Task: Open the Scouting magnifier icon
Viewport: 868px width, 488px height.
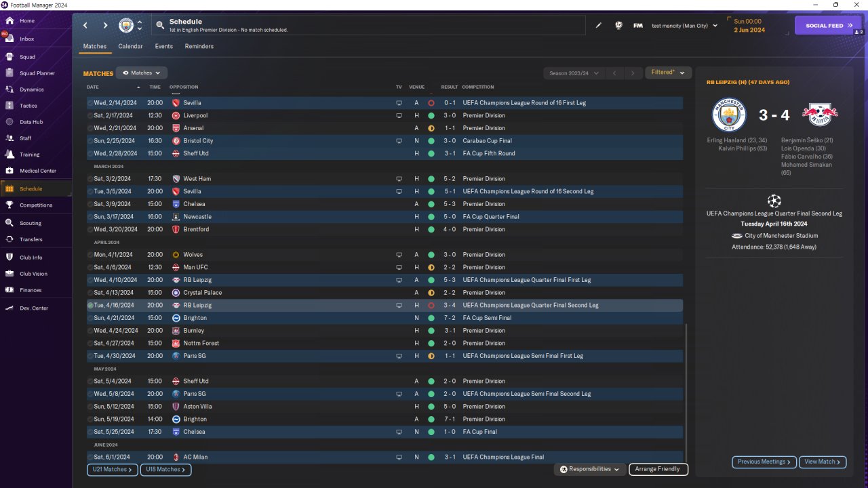Action: point(9,223)
